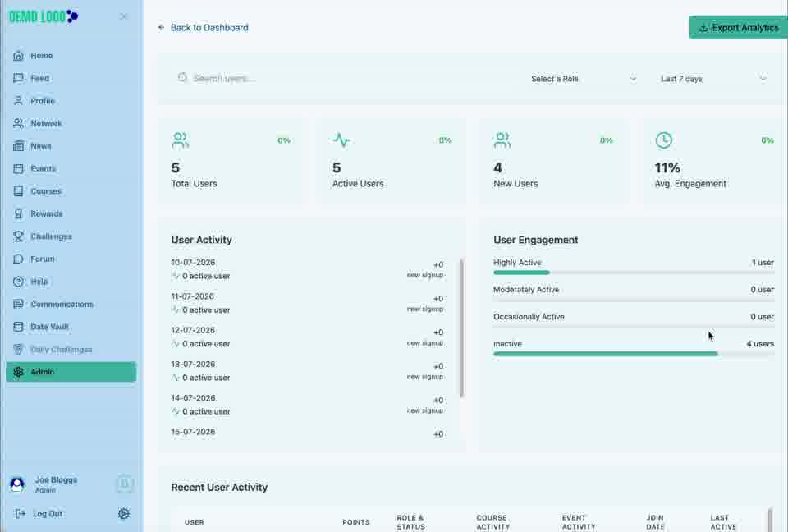Click Joe Bloggs avatar picture
This screenshot has height=532, width=788.
[x=17, y=484]
